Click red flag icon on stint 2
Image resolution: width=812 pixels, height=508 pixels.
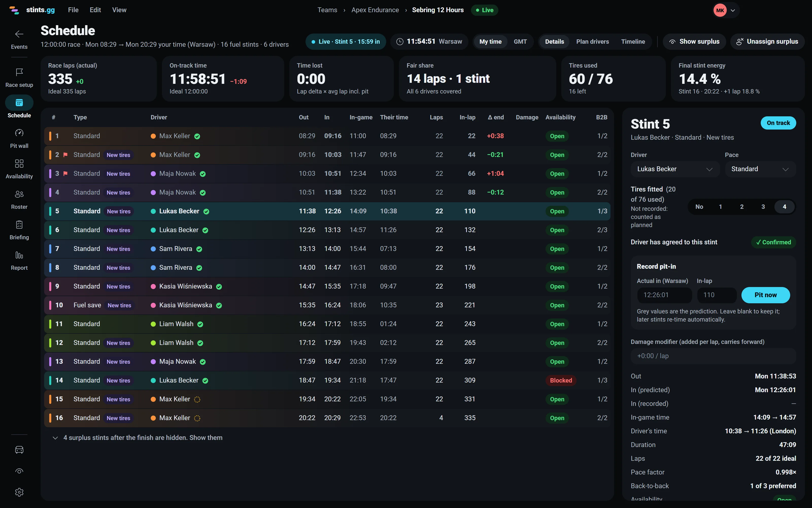pos(65,155)
